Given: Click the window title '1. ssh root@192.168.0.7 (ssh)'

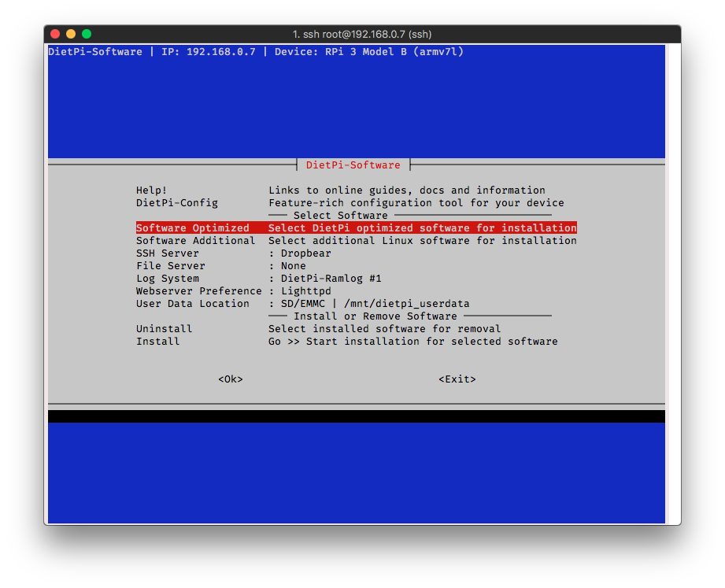Looking at the screenshot, I should [x=362, y=34].
